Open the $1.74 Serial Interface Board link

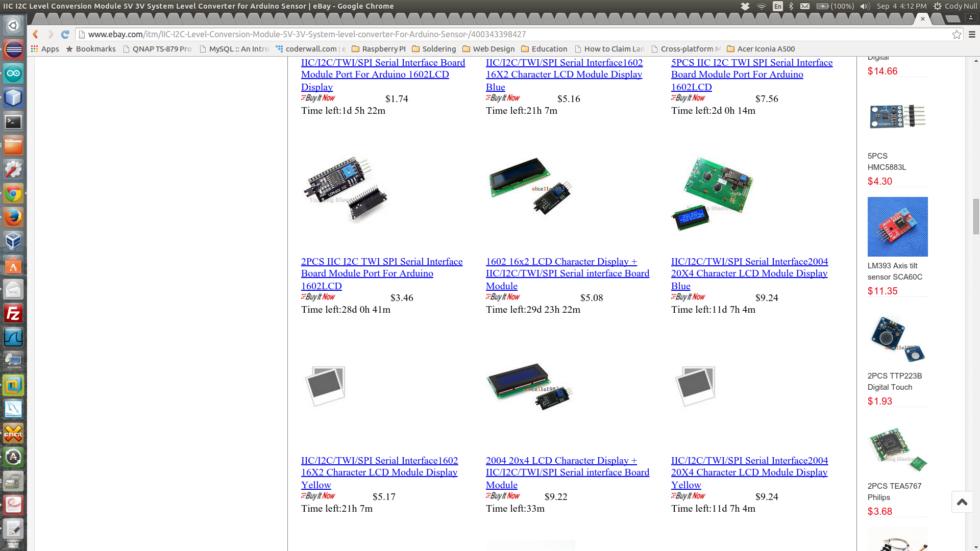383,74
